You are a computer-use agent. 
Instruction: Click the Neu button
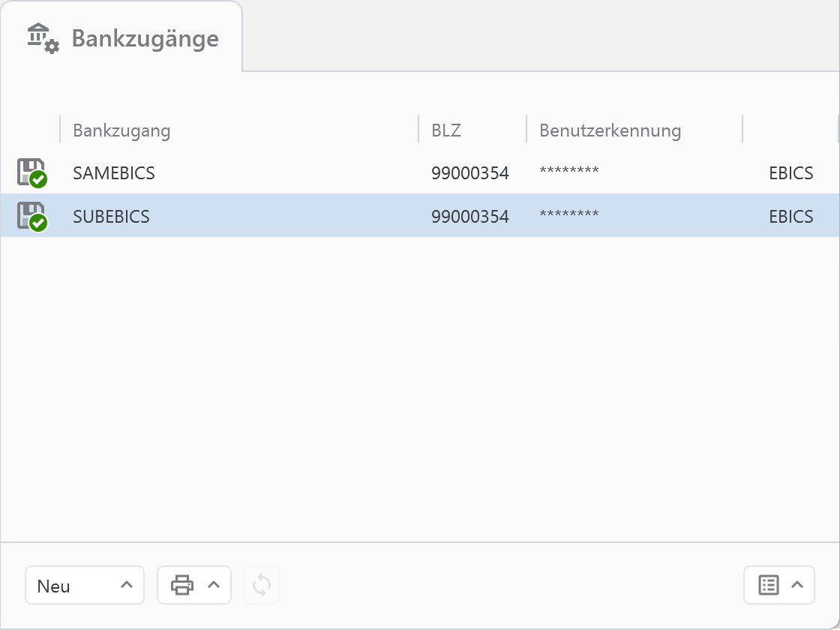coord(55,585)
